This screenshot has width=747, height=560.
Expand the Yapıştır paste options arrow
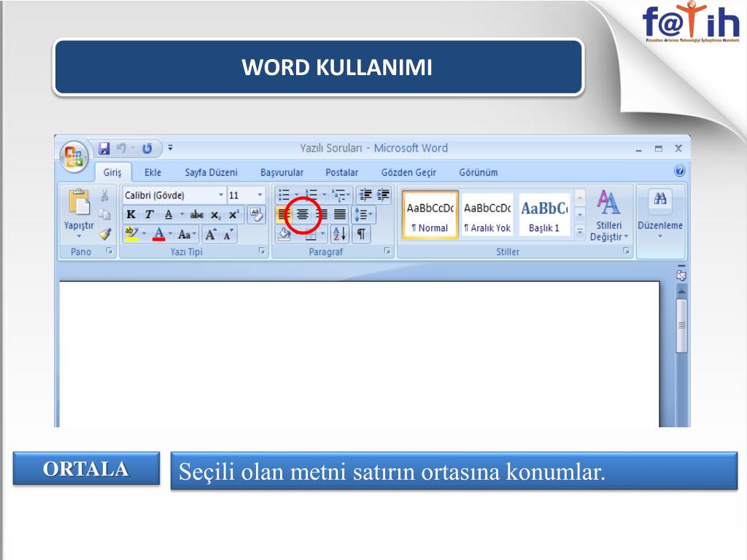pos(79,236)
